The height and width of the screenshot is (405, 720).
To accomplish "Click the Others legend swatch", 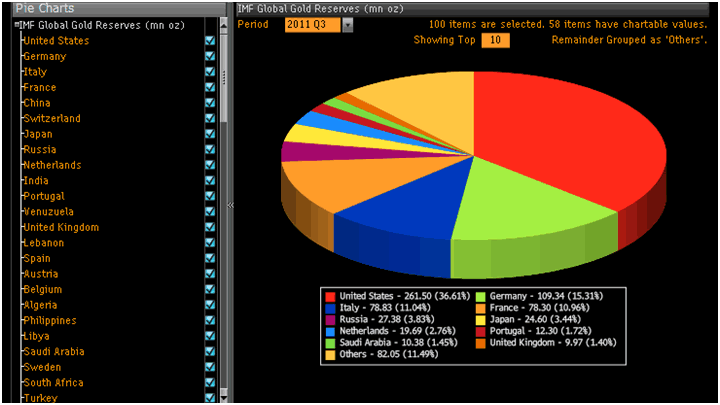I will coord(330,354).
